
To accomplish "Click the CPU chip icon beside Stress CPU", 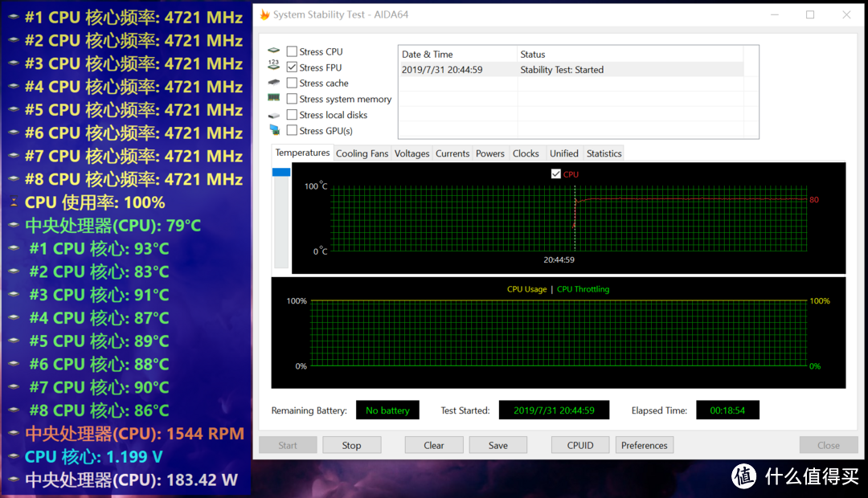I will (273, 51).
